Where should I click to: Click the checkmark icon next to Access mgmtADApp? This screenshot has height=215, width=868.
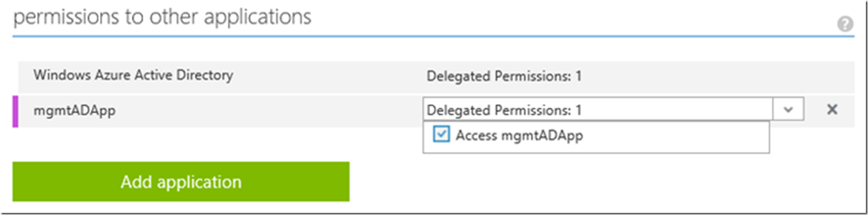(x=441, y=135)
